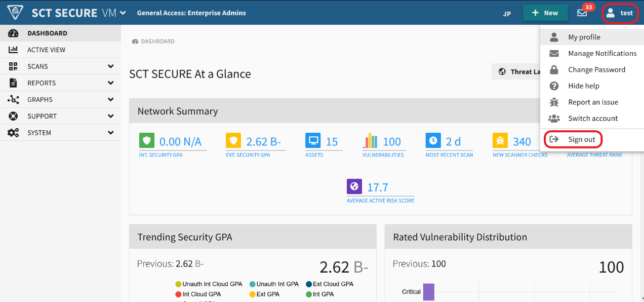
Task: Click the New button in header
Action: 545,13
